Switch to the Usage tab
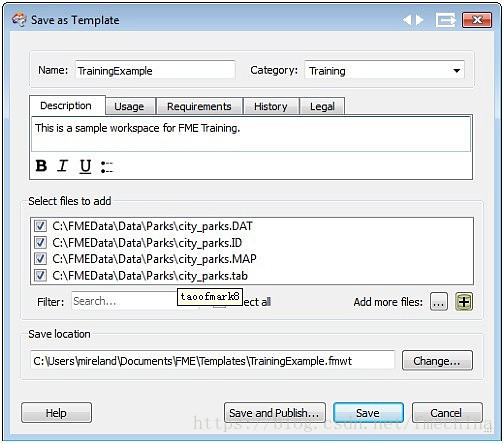 pyautogui.click(x=129, y=106)
